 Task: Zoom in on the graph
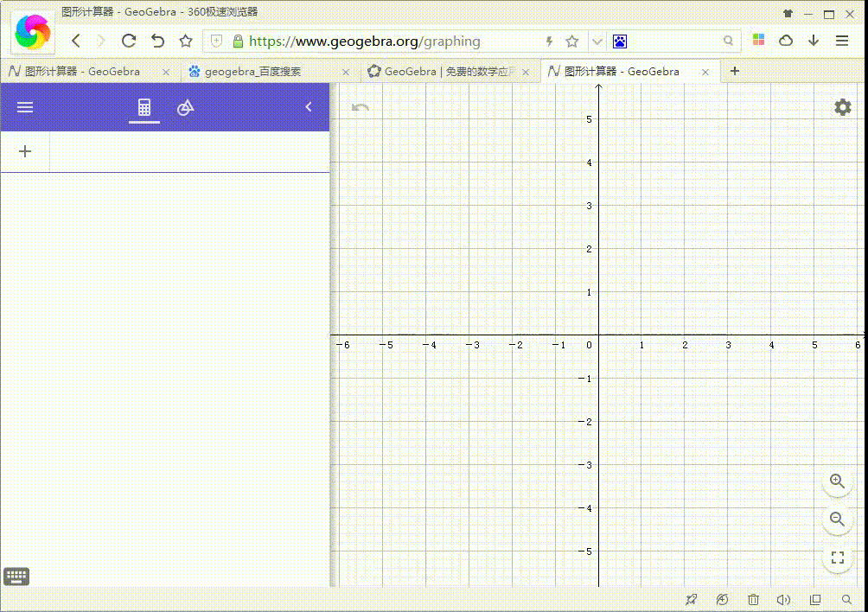pyautogui.click(x=837, y=481)
